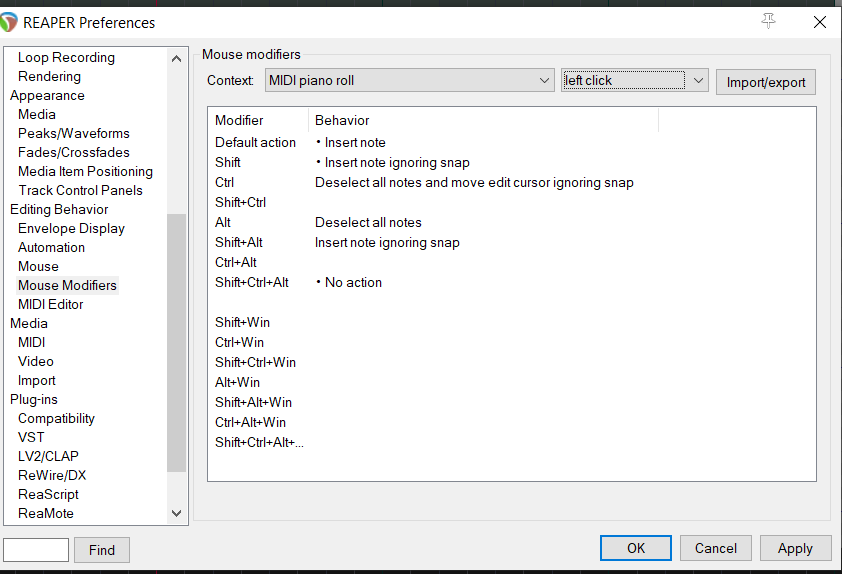The image size is (842, 574).
Task: Click the sidebar scroll up arrow
Action: pos(176,59)
